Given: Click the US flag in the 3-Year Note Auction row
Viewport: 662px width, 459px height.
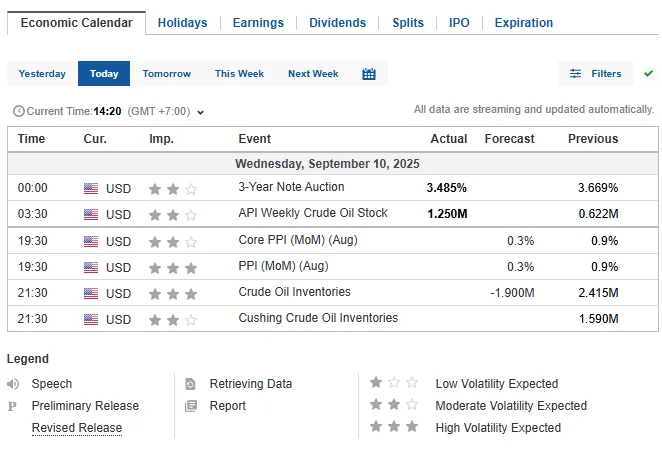Looking at the screenshot, I should click(x=91, y=188).
